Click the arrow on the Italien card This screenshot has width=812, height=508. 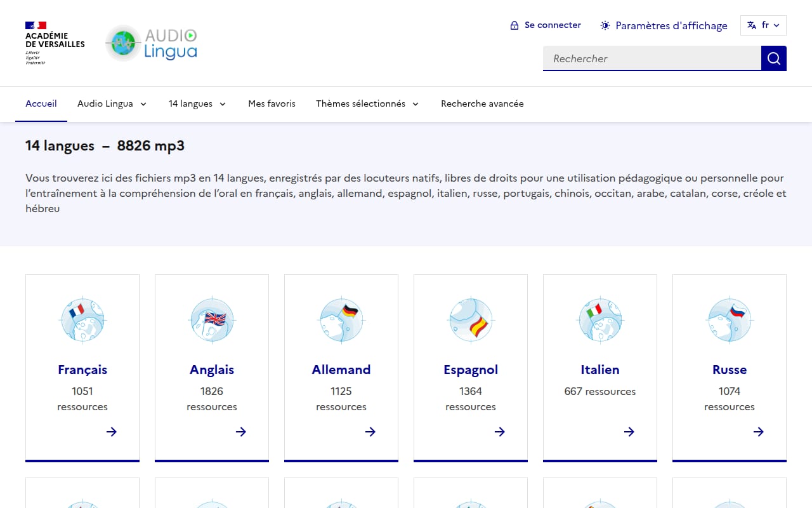click(x=629, y=432)
